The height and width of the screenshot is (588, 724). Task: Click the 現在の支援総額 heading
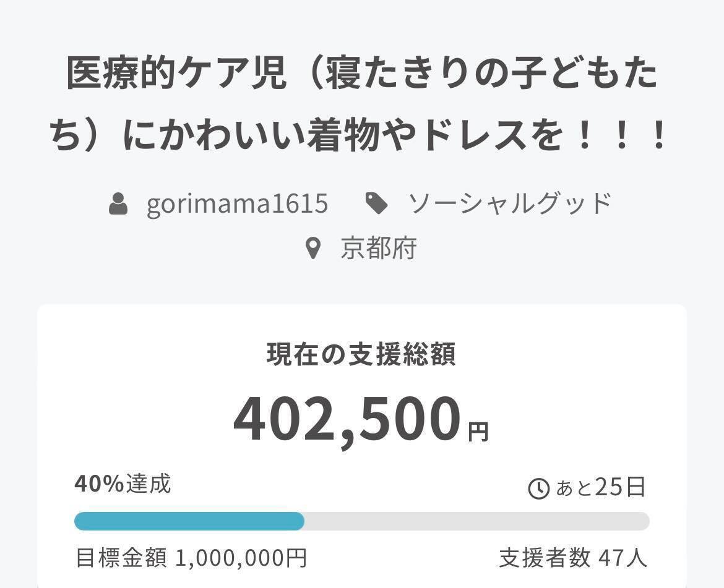tap(361, 354)
